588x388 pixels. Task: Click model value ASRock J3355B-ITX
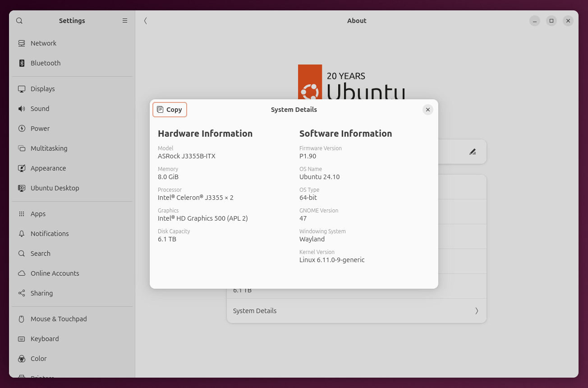pos(187,156)
